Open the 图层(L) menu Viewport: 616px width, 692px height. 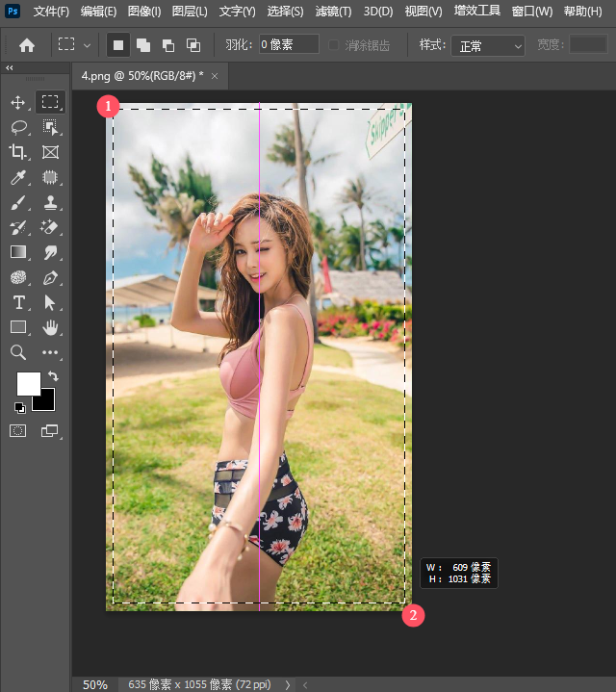coord(190,11)
